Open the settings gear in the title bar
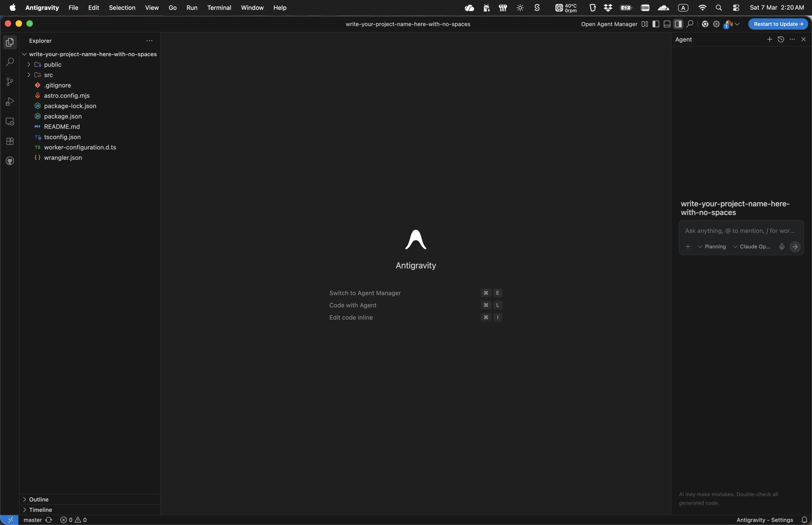The width and height of the screenshot is (812, 525). click(x=716, y=24)
